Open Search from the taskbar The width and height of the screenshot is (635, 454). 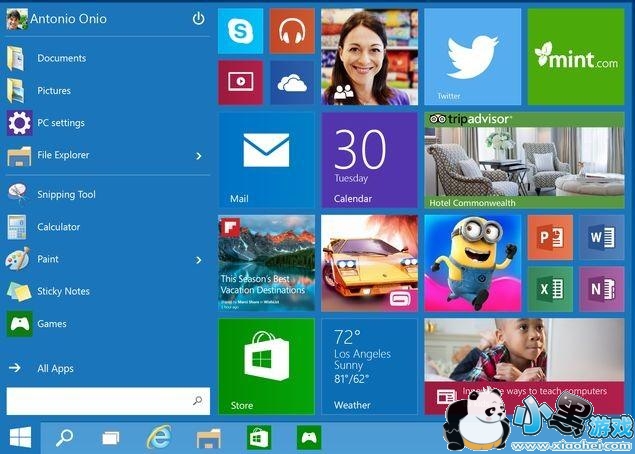point(64,438)
